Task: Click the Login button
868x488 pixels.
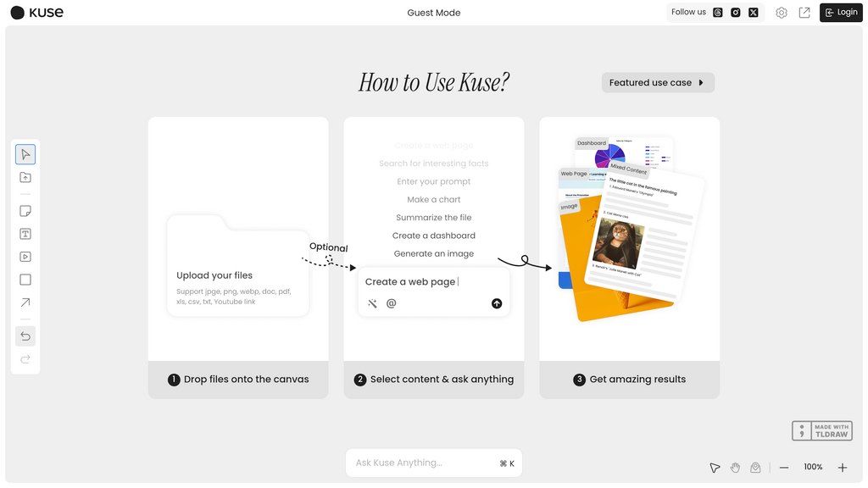Action: [x=841, y=12]
